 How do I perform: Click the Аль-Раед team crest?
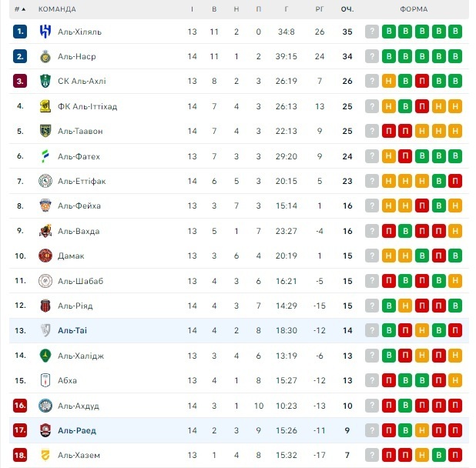coord(45,430)
